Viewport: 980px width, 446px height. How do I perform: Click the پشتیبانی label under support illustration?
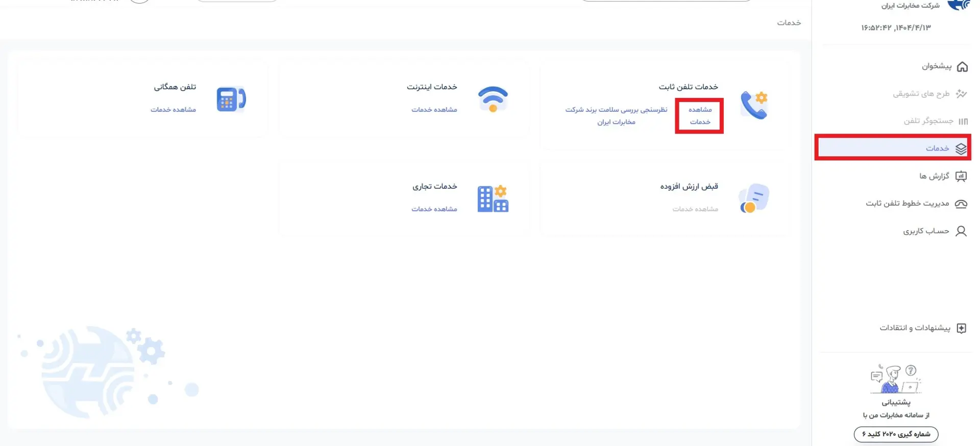(x=896, y=402)
